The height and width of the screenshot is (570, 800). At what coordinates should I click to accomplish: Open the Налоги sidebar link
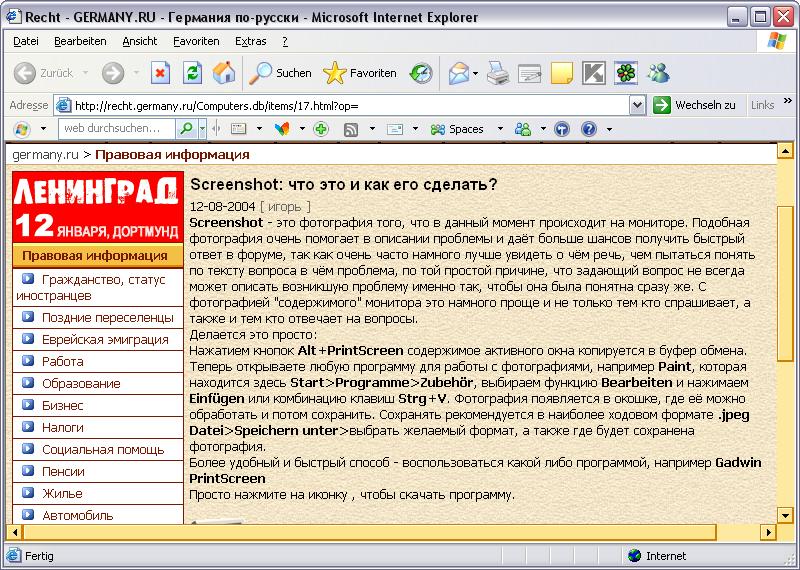tap(63, 427)
